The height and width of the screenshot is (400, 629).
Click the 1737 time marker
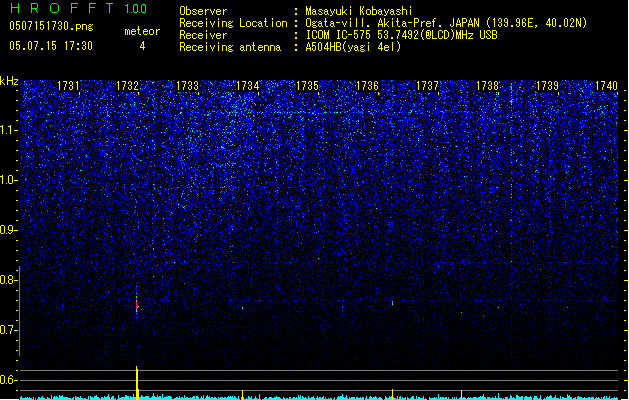428,86
